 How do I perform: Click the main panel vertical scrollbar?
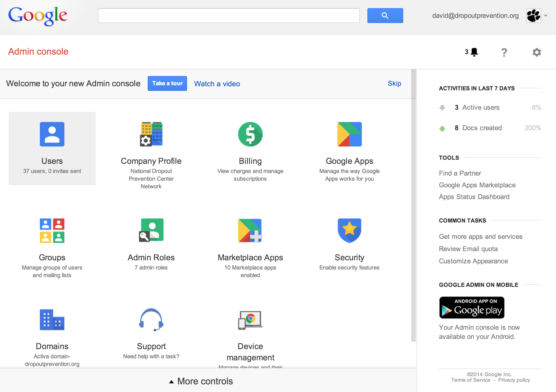pyautogui.click(x=414, y=204)
